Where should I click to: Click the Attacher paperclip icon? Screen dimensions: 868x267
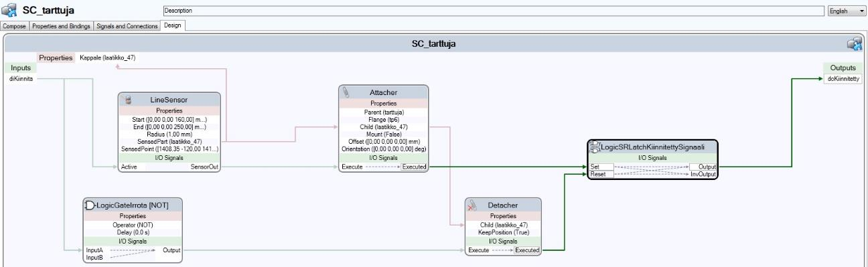tap(347, 92)
